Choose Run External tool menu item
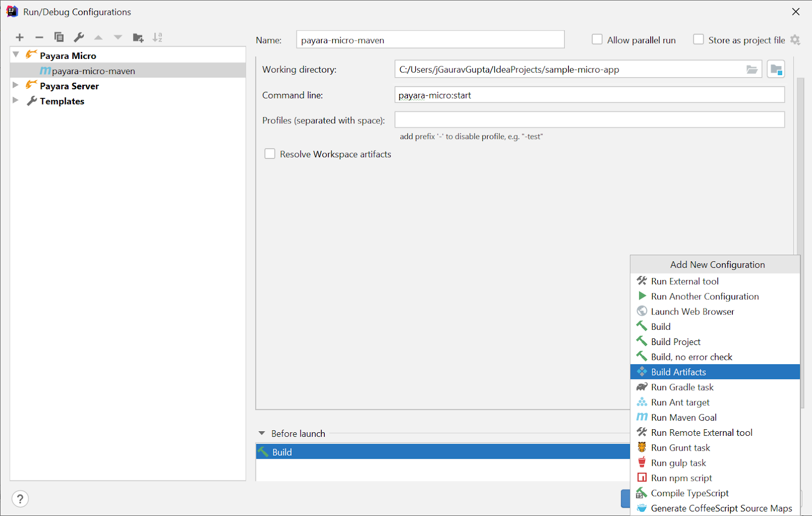The image size is (812, 516). (715, 281)
